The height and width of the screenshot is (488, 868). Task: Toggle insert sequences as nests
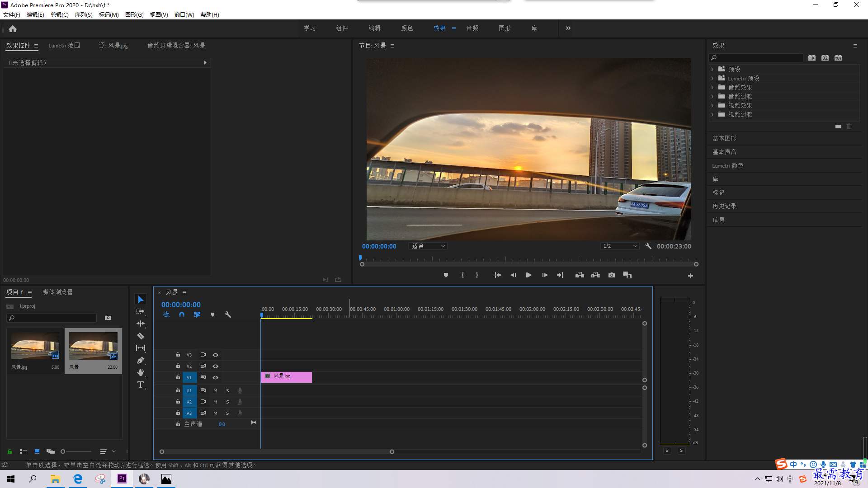click(x=166, y=314)
